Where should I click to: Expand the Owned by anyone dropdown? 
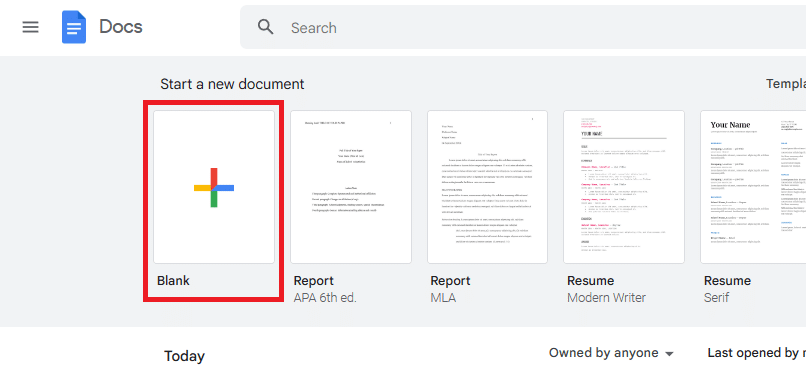(x=611, y=353)
